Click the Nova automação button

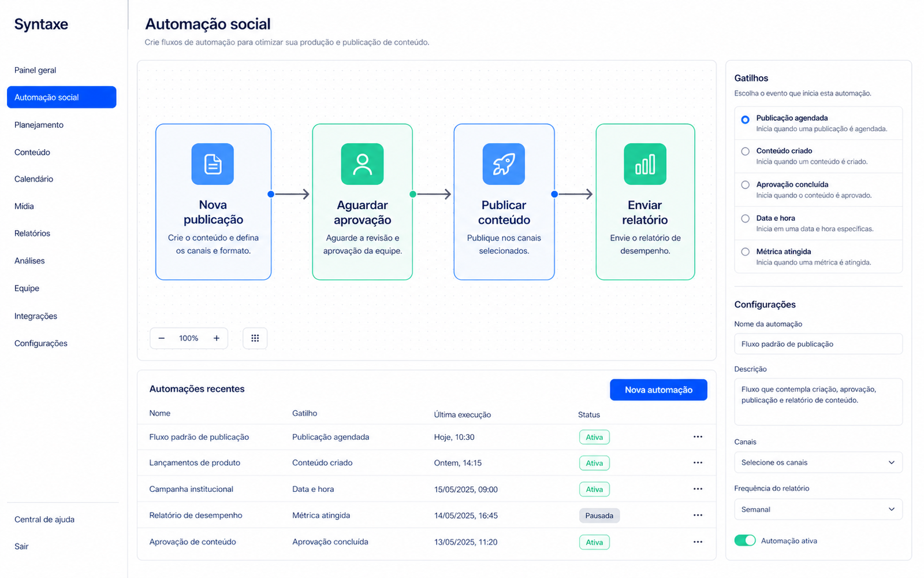click(658, 390)
